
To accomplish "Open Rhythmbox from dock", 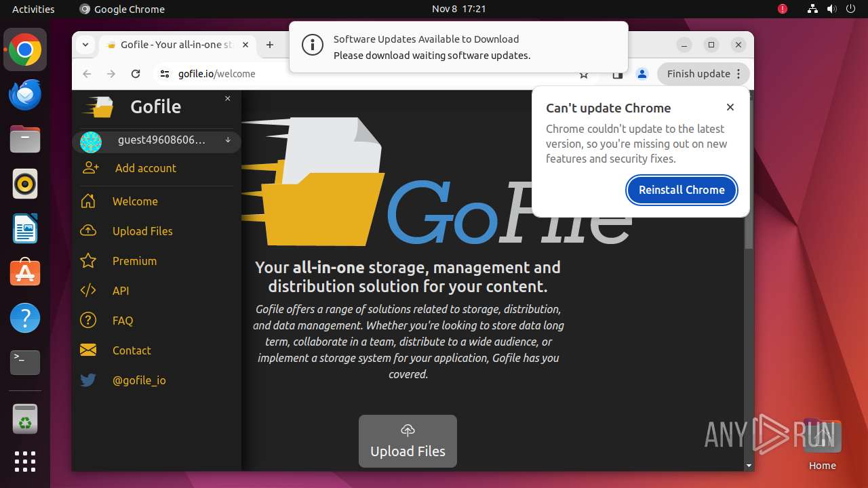I will coord(25,184).
